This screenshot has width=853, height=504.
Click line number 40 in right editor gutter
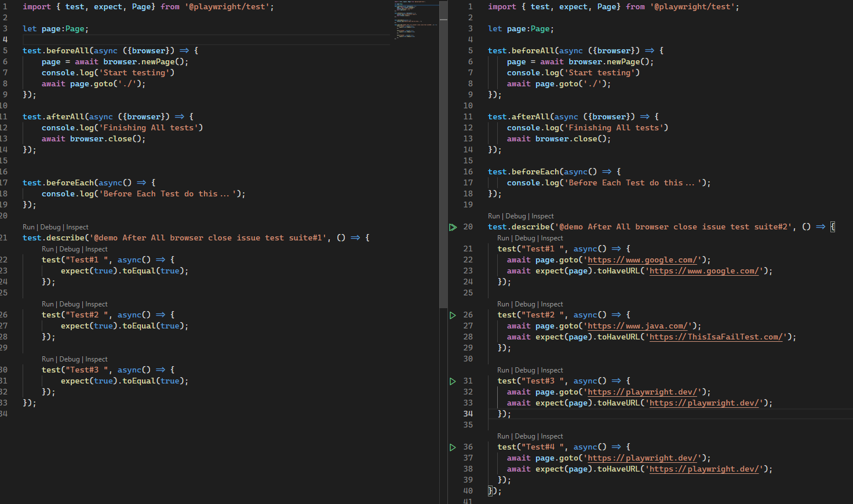[468, 491]
